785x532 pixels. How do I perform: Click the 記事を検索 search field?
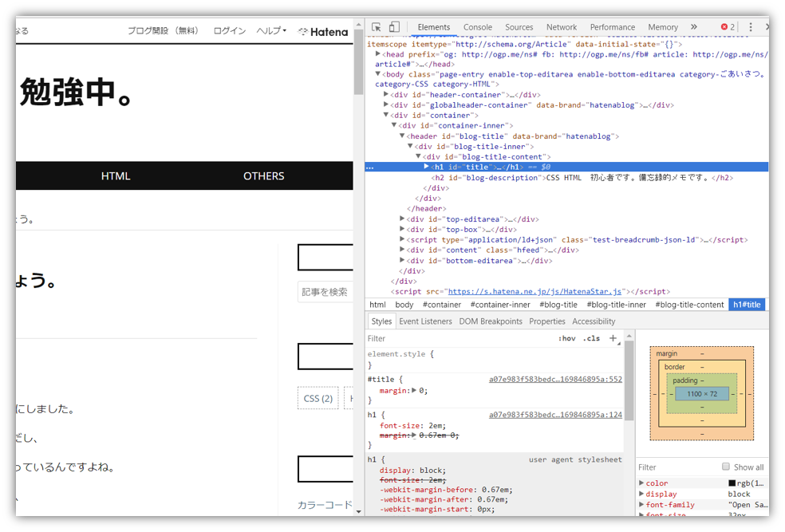[x=325, y=292]
